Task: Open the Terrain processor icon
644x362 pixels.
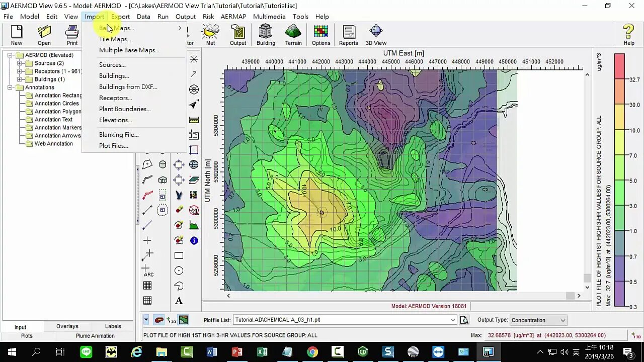Action: point(293,35)
